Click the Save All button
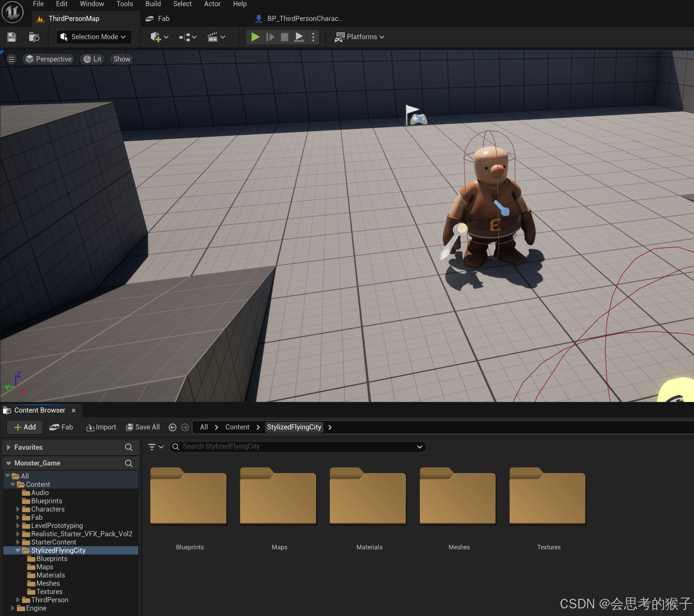 [143, 427]
